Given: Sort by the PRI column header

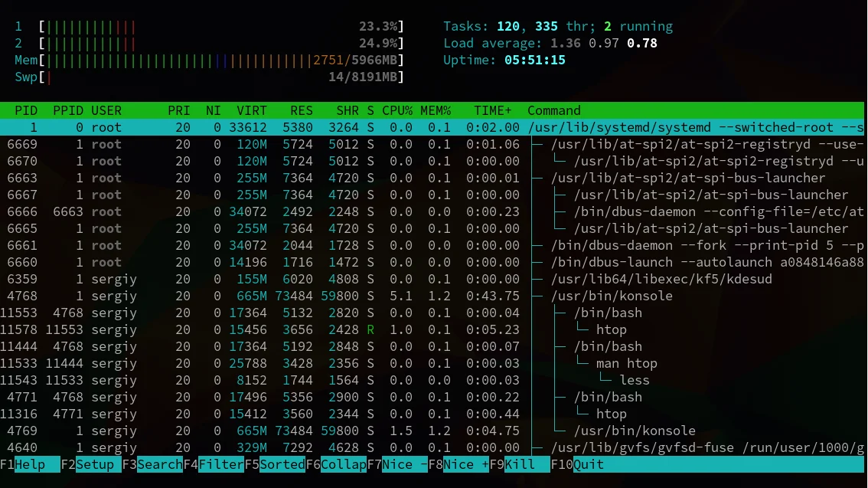Looking at the screenshot, I should tap(179, 110).
